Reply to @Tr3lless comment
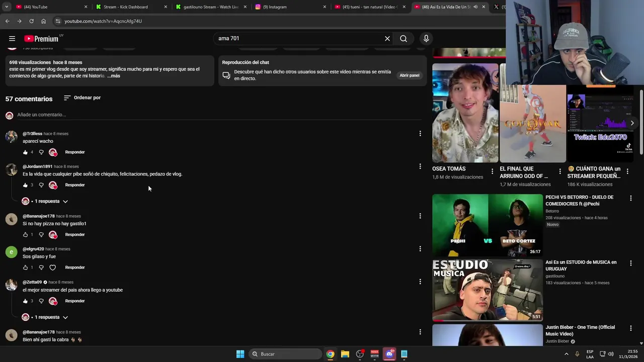This screenshot has height=362, width=644. click(75, 152)
